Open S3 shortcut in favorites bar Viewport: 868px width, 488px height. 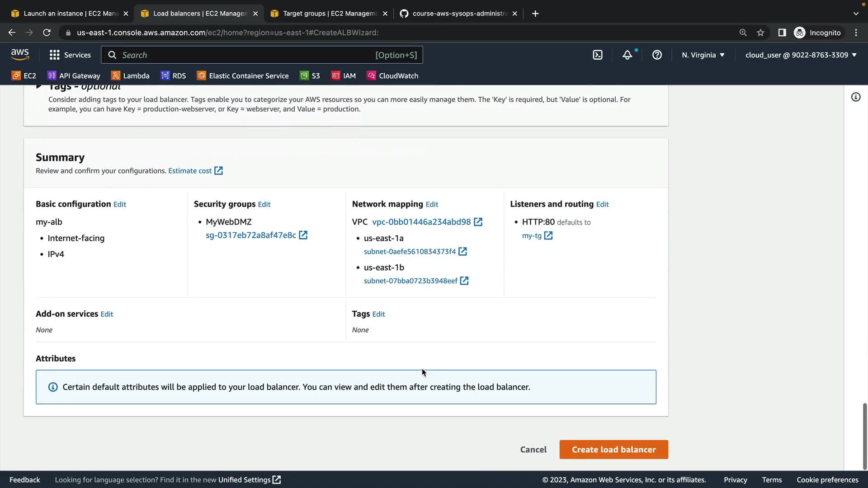(310, 76)
